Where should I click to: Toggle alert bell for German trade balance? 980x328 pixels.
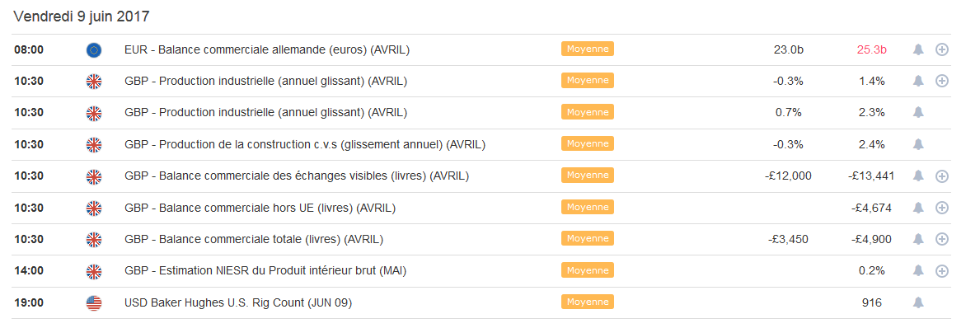[918, 49]
